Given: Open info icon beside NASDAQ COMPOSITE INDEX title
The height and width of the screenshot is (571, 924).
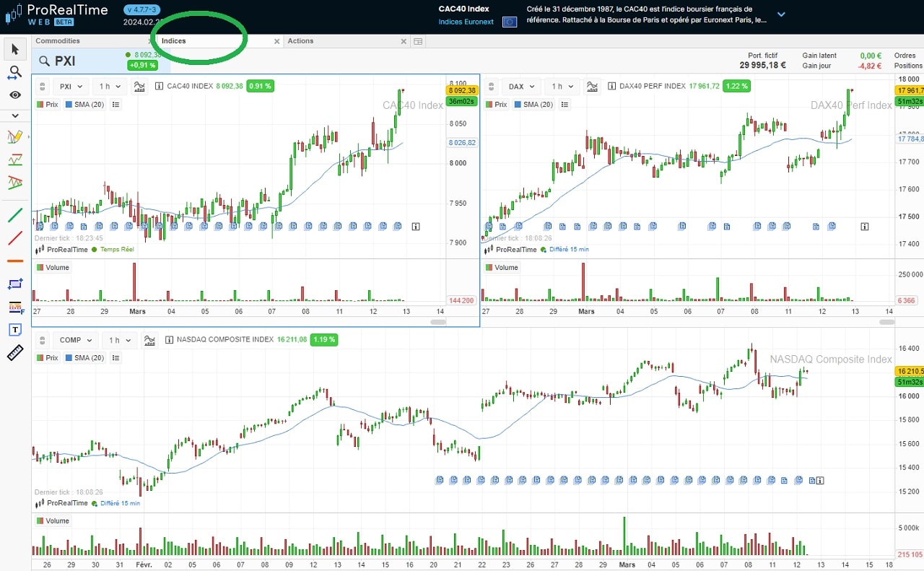Looking at the screenshot, I should 170,340.
